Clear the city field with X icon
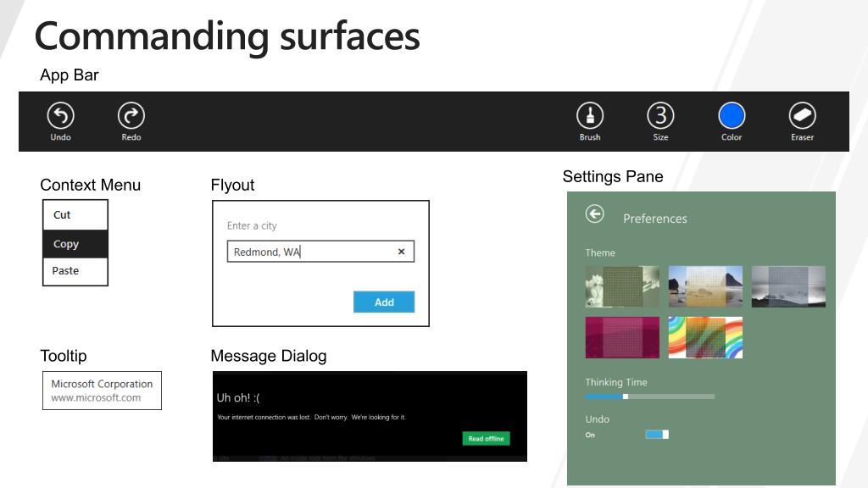This screenshot has width=868, height=488. pyautogui.click(x=401, y=252)
